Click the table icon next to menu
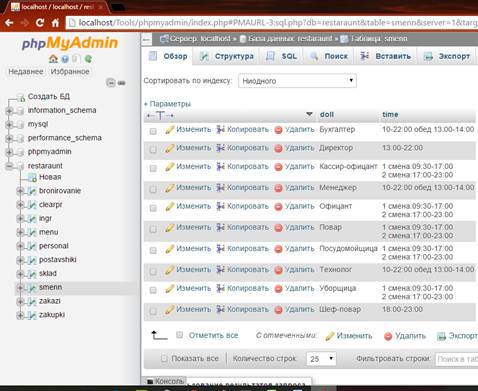 pyautogui.click(x=32, y=232)
